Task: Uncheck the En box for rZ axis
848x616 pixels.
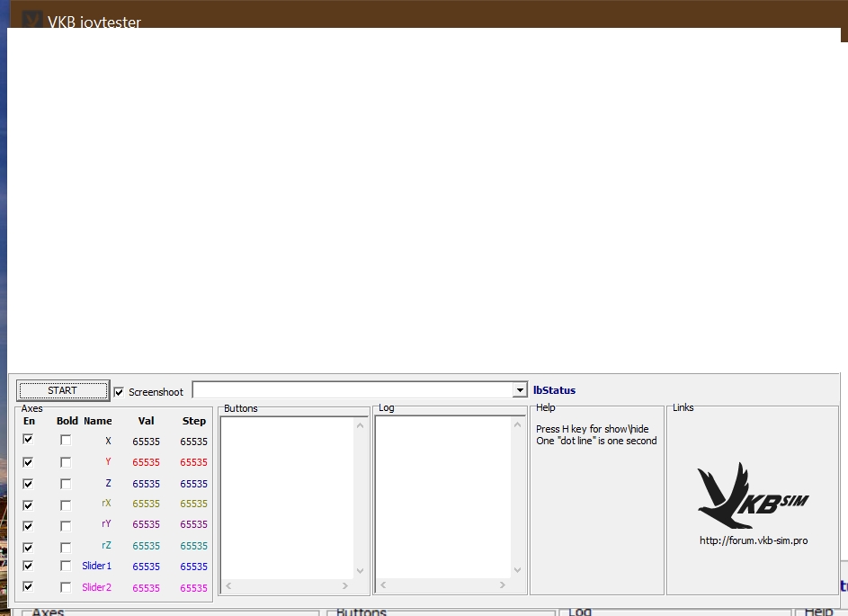Action: click(x=28, y=547)
